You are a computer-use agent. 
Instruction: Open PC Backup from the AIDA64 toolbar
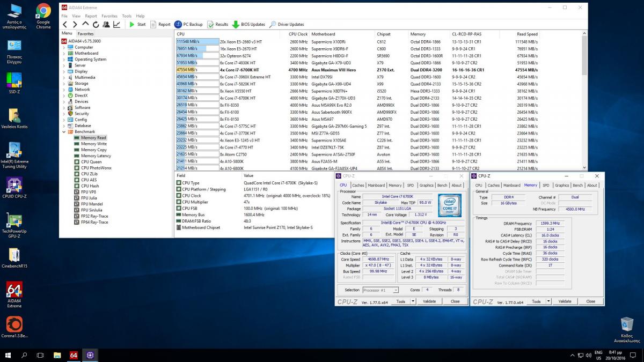click(189, 24)
